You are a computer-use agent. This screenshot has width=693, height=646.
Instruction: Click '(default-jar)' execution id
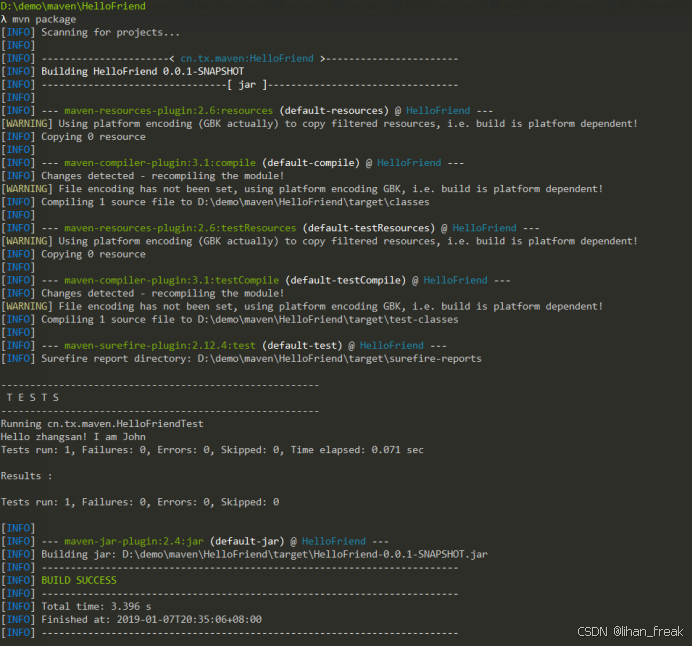pos(247,541)
